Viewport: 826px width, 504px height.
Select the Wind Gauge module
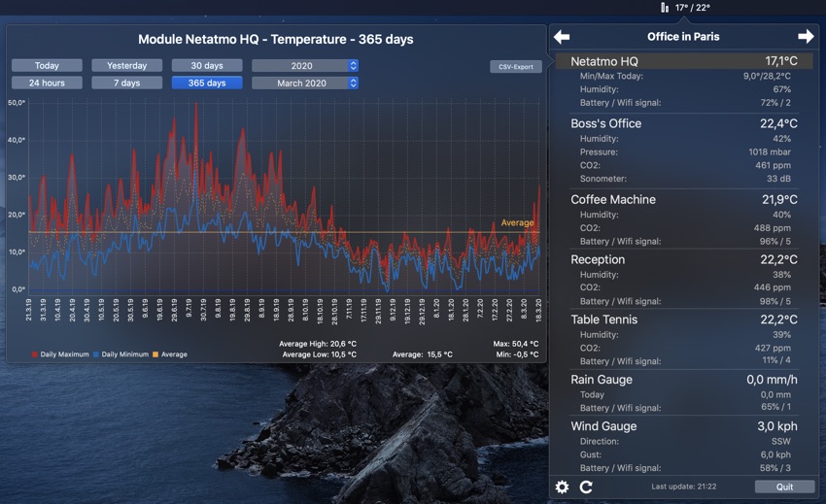pyautogui.click(x=684, y=426)
